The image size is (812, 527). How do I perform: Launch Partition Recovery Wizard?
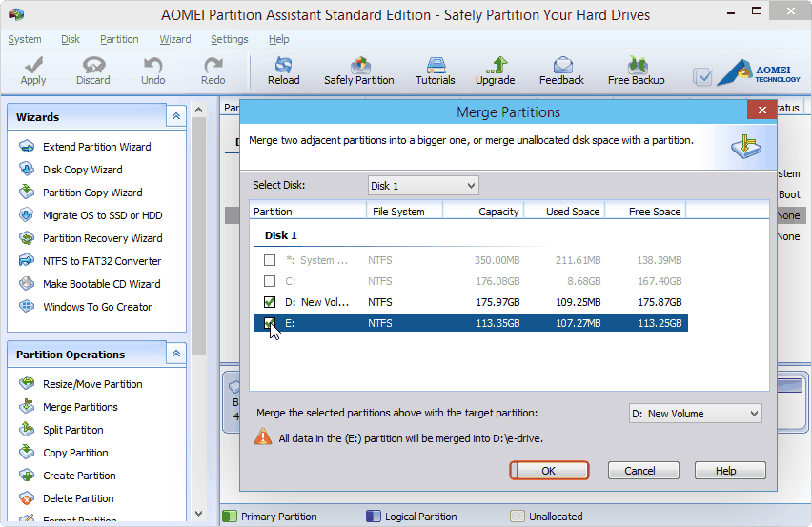click(103, 238)
